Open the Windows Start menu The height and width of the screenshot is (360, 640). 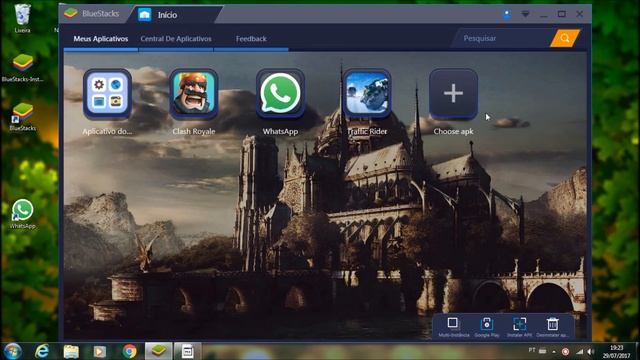(13, 351)
